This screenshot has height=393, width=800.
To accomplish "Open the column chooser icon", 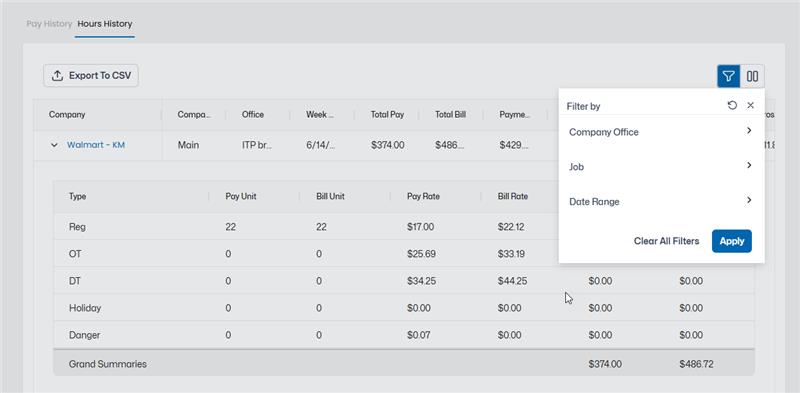I will (x=752, y=77).
